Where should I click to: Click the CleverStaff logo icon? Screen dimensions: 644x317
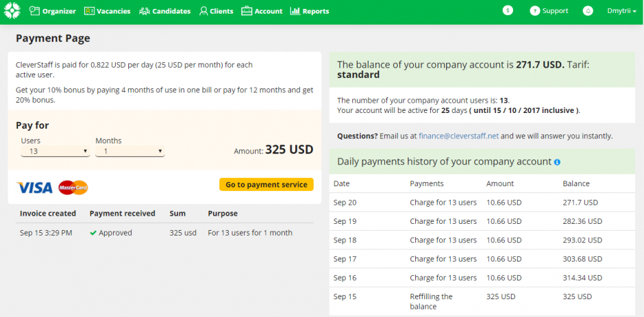(x=12, y=11)
